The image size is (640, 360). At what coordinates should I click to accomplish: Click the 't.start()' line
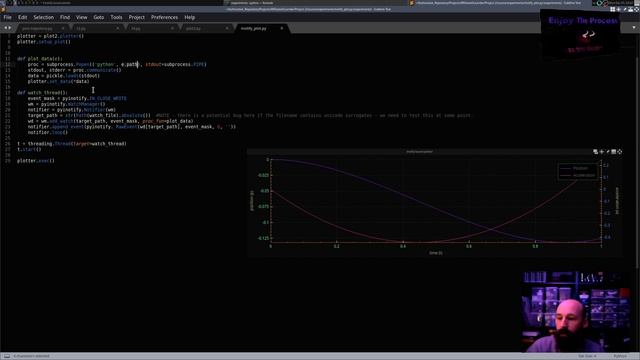point(29,149)
